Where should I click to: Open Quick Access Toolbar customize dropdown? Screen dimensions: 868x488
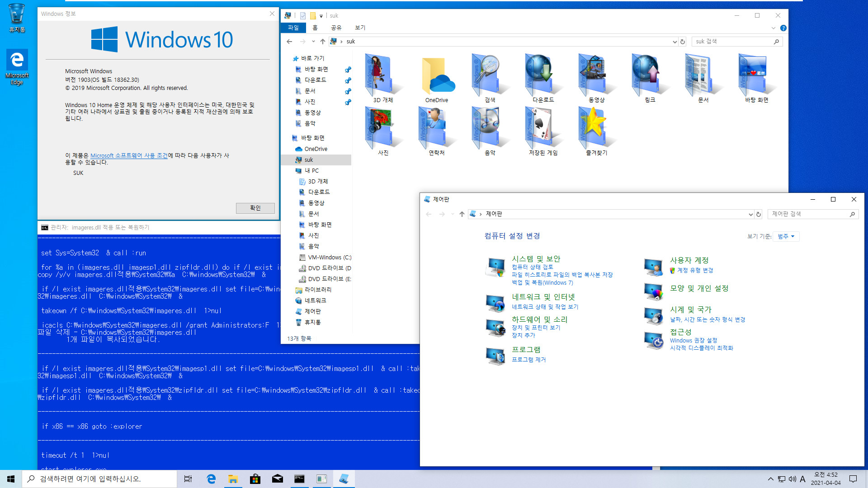click(x=321, y=16)
